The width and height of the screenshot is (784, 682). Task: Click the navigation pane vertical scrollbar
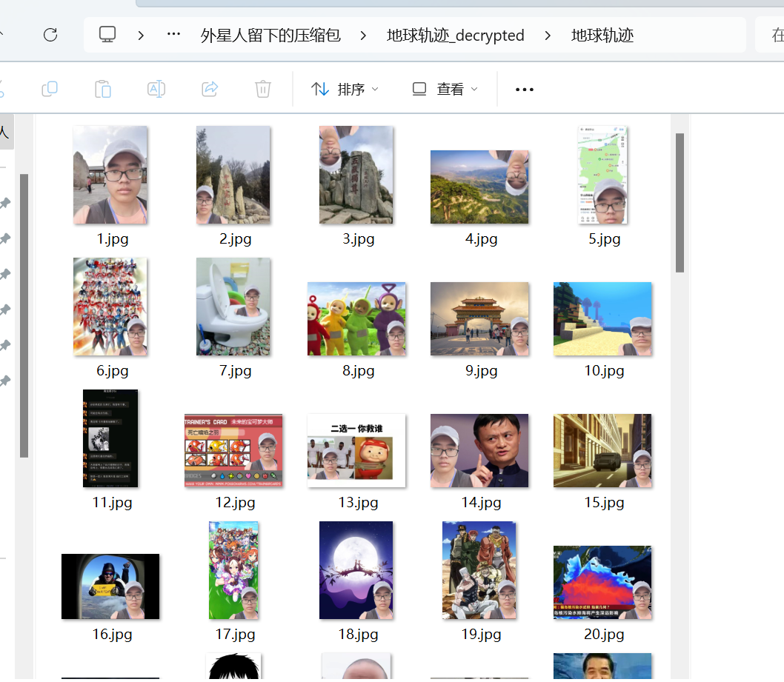[24, 315]
